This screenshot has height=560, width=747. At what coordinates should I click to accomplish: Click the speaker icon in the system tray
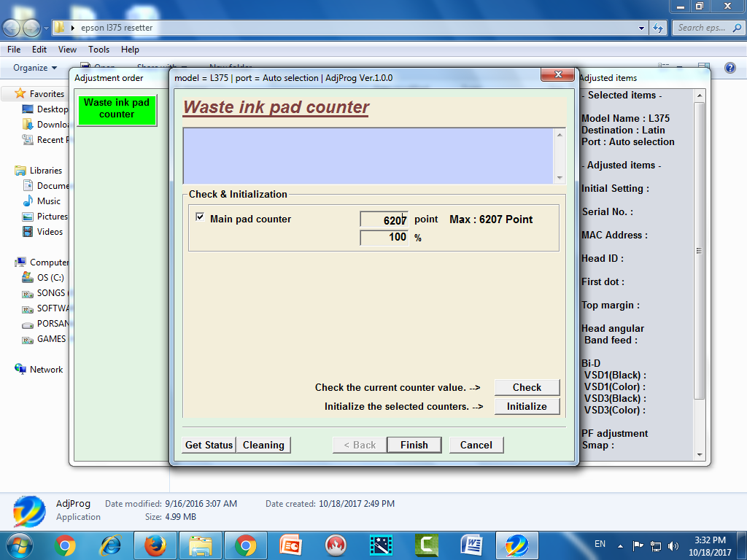pos(673,545)
